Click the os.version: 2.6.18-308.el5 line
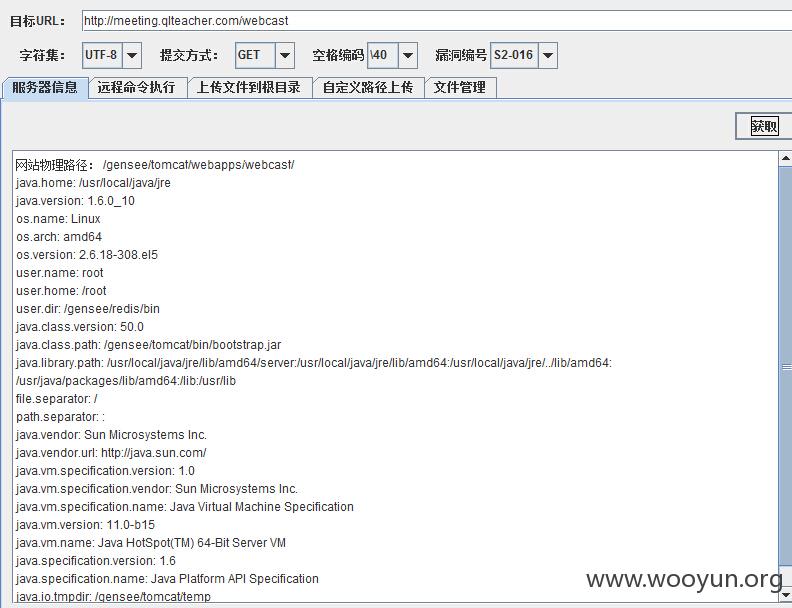 click(x=86, y=255)
